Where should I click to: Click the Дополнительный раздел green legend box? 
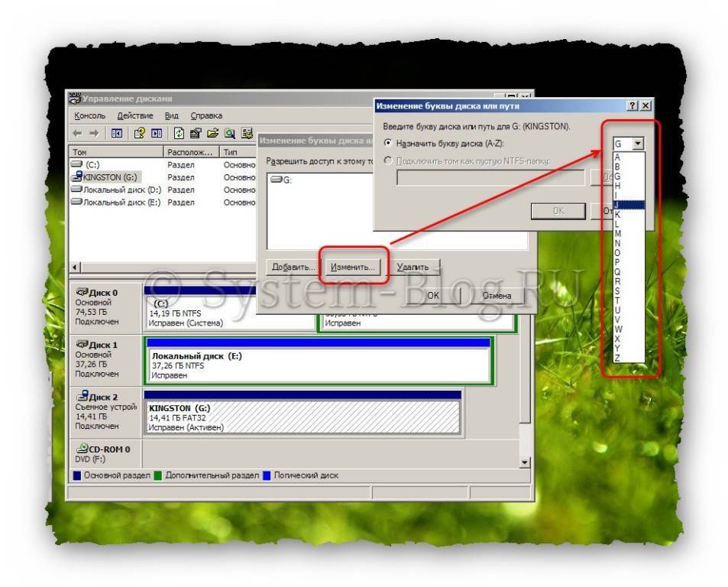[x=158, y=475]
